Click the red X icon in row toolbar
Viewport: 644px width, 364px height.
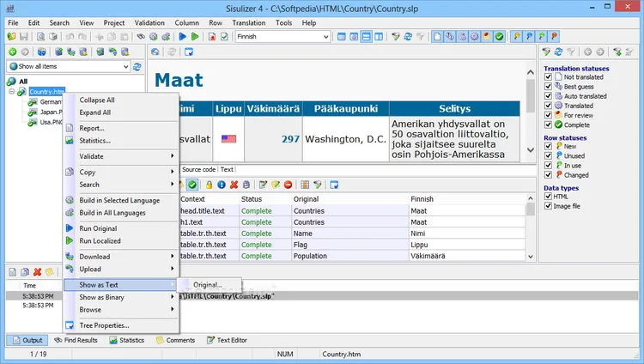point(234,185)
